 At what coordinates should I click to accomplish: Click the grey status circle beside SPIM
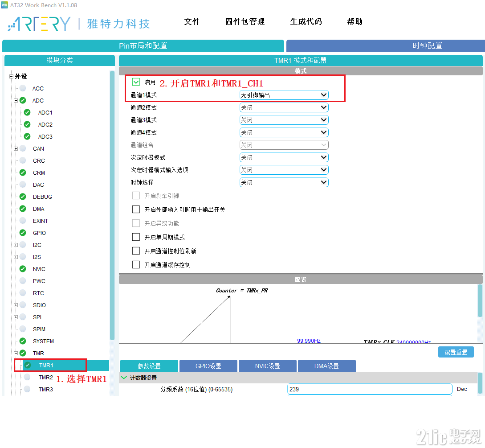(x=23, y=329)
